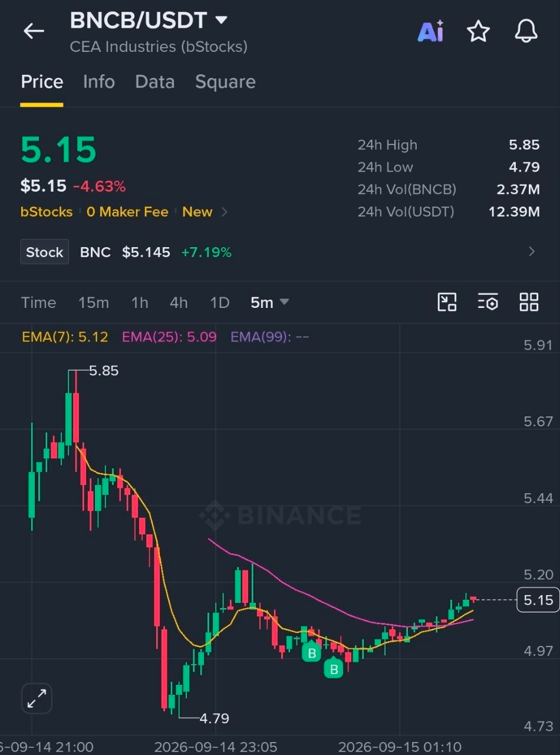
Task: Select the 1D interval
Action: point(219,303)
